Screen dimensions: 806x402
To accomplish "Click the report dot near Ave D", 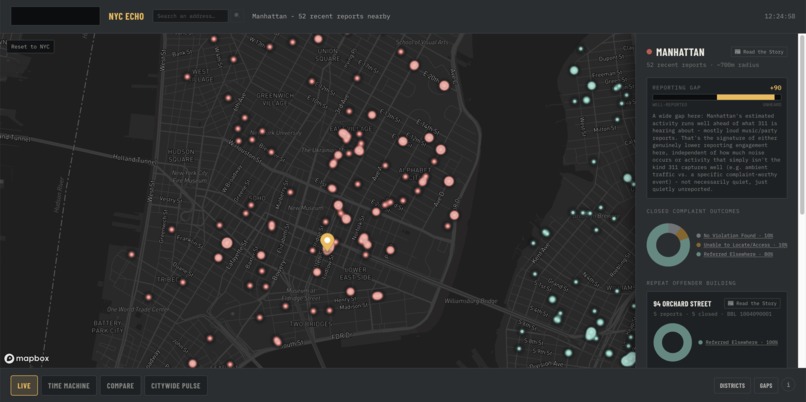I will (449, 181).
